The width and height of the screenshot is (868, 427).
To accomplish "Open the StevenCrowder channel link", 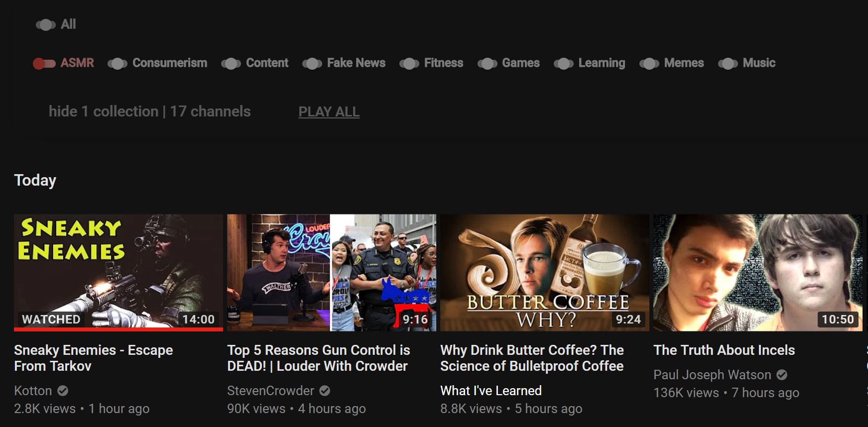I will point(270,391).
